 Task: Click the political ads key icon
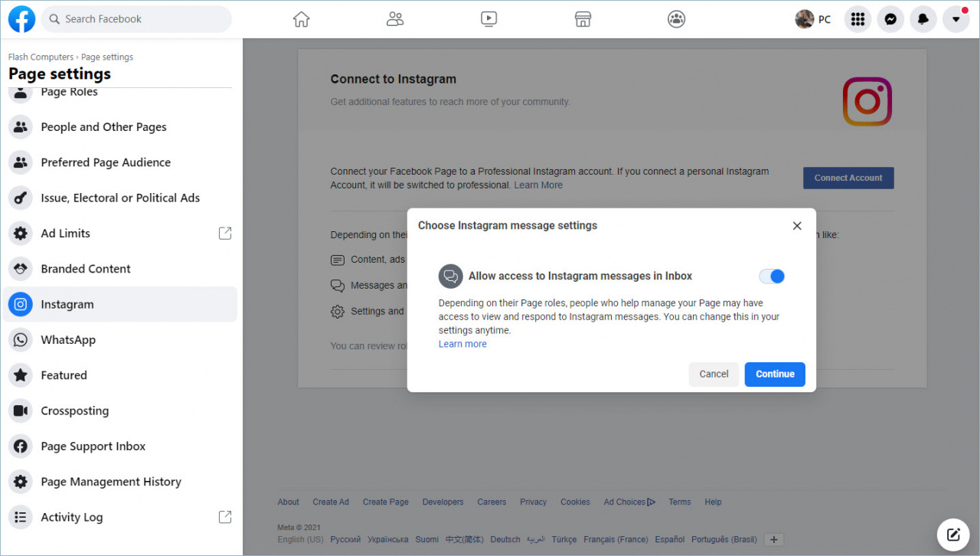[21, 198]
